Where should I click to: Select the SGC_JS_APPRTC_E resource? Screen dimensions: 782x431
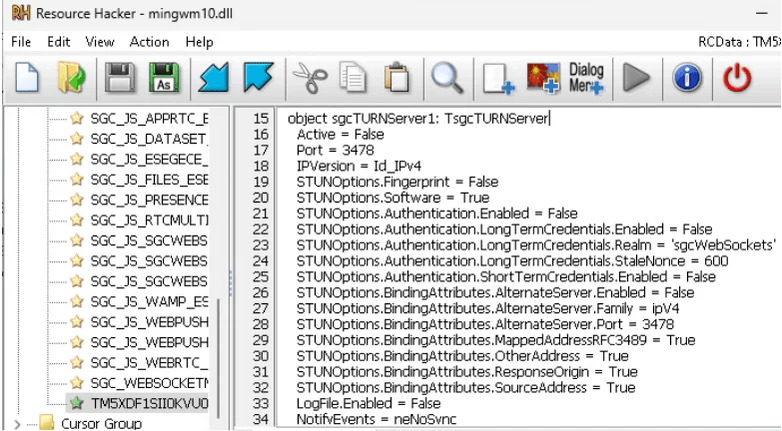(x=149, y=118)
